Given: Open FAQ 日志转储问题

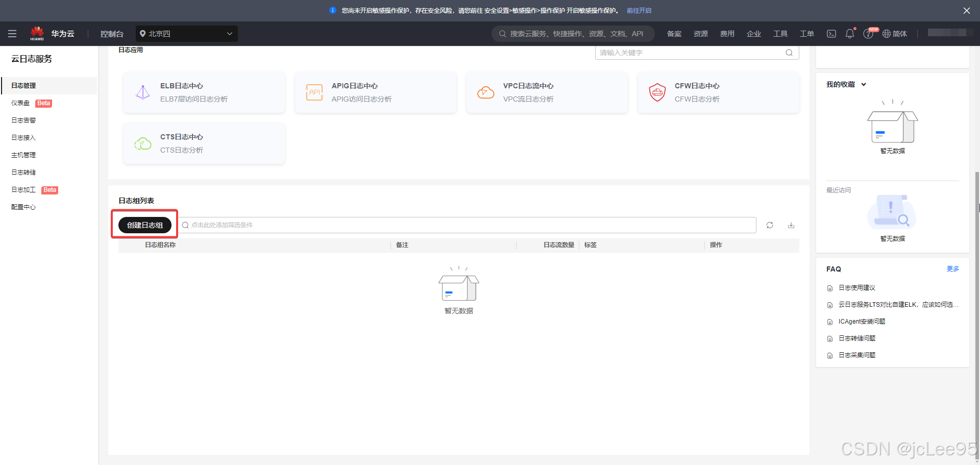Looking at the screenshot, I should pos(857,338).
